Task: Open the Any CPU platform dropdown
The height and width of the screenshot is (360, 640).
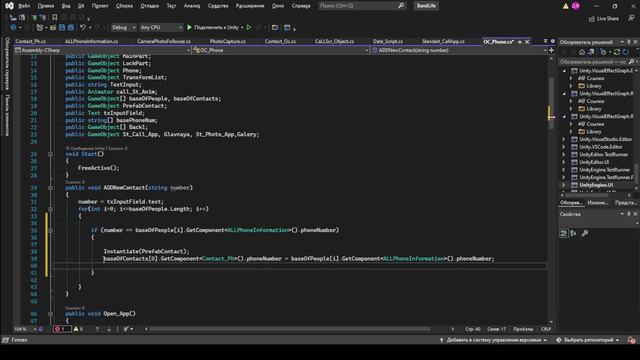Action: pos(161,27)
